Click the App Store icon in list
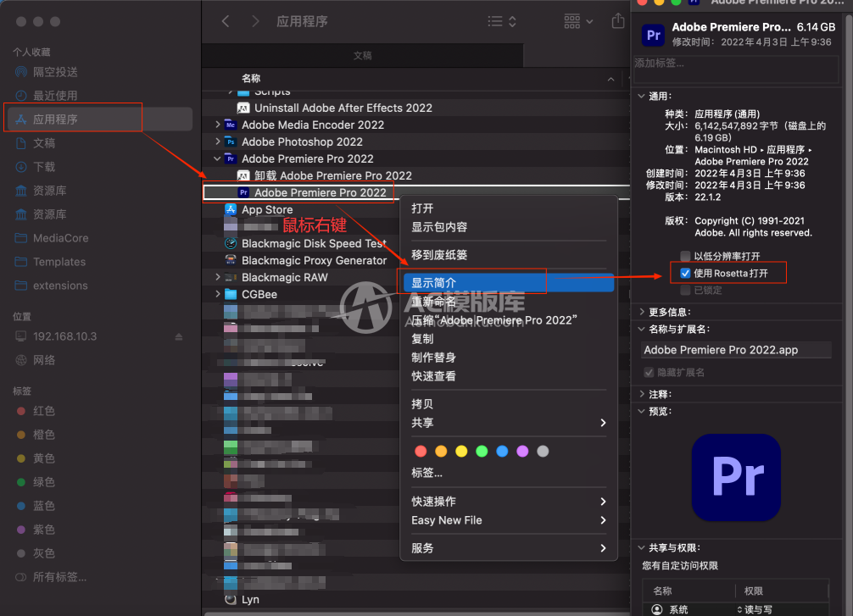 231,209
